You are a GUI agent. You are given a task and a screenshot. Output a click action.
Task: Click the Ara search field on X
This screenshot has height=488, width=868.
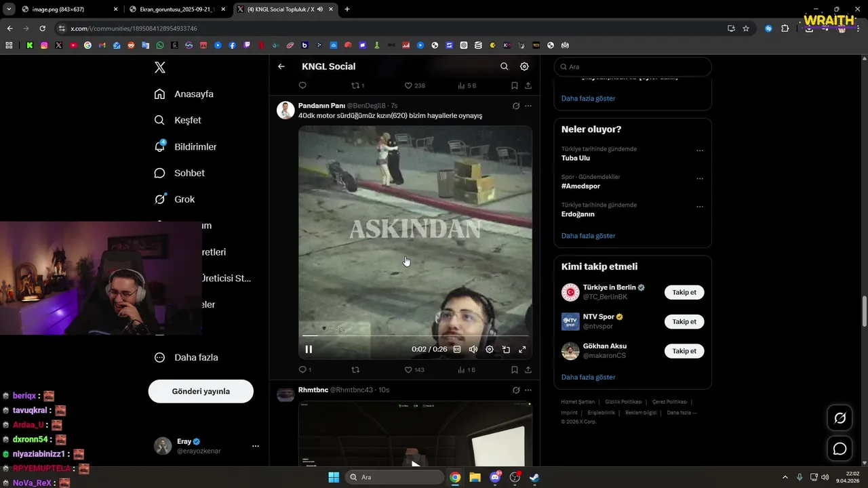coord(633,66)
